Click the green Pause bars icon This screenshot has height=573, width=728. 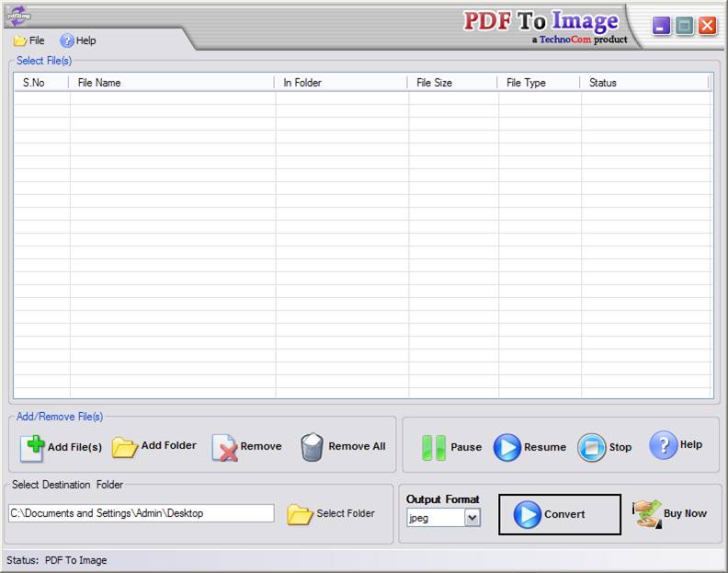coord(434,448)
